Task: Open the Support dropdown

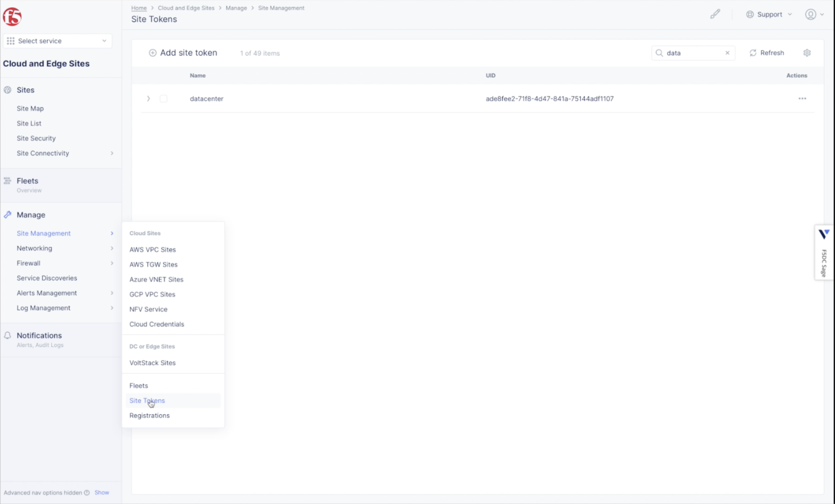Action: [x=769, y=14]
